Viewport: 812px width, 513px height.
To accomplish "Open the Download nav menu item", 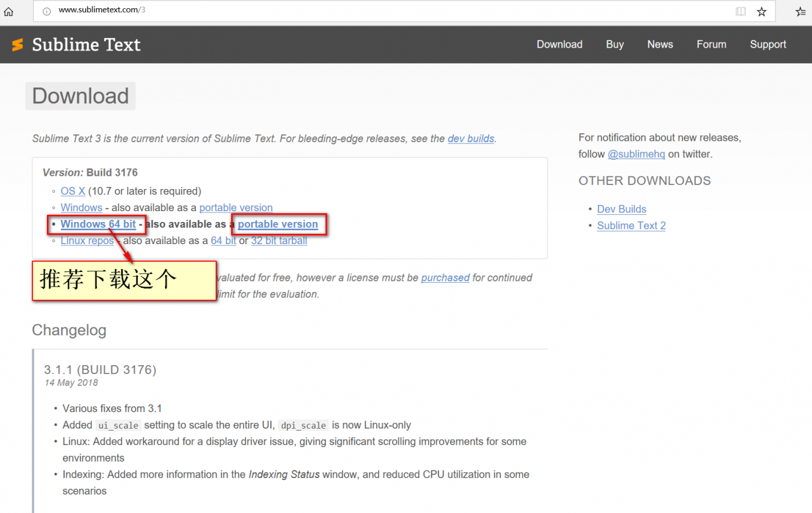I will click(x=560, y=44).
